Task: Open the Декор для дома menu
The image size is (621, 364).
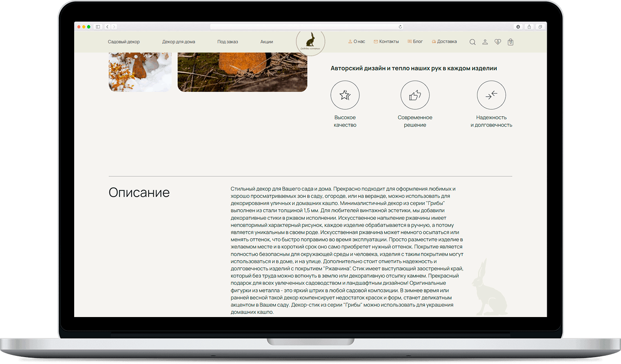Action: (x=179, y=41)
